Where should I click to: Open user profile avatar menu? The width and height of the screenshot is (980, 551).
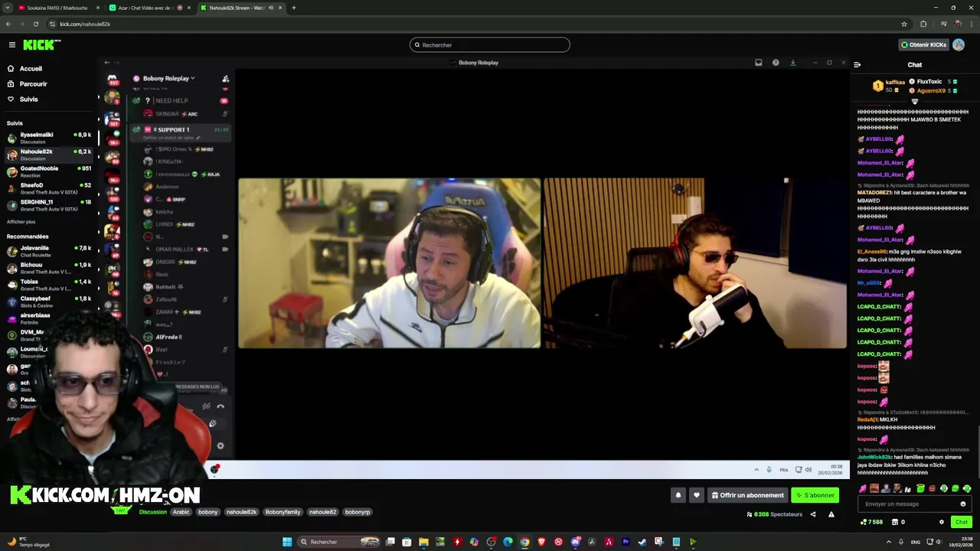click(x=959, y=45)
